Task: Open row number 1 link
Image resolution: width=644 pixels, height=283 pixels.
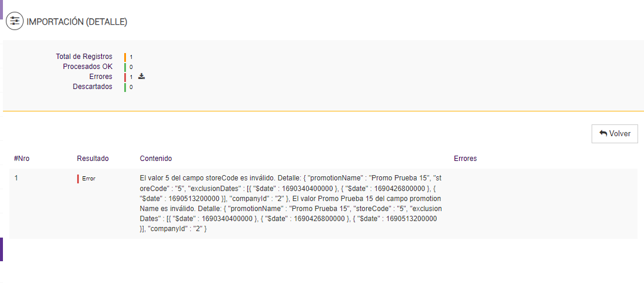Action: [16, 177]
